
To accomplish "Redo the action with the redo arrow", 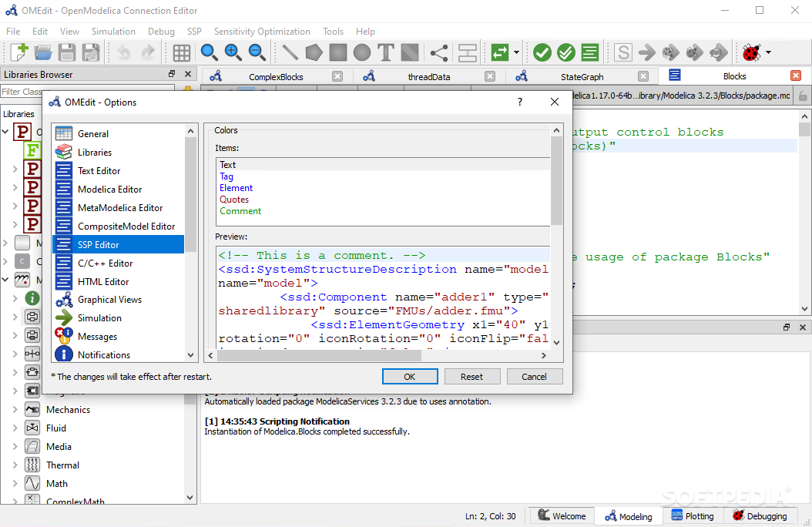I will pos(148,52).
